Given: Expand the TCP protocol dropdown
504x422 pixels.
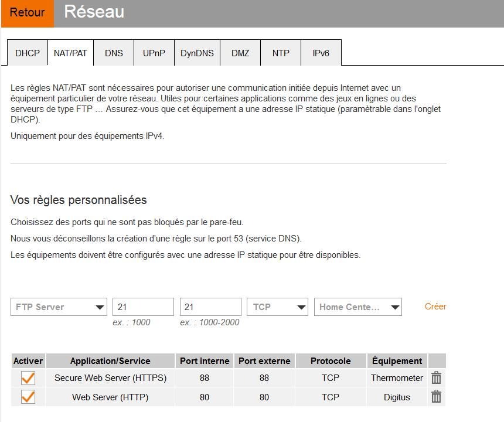Looking at the screenshot, I should pos(278,307).
